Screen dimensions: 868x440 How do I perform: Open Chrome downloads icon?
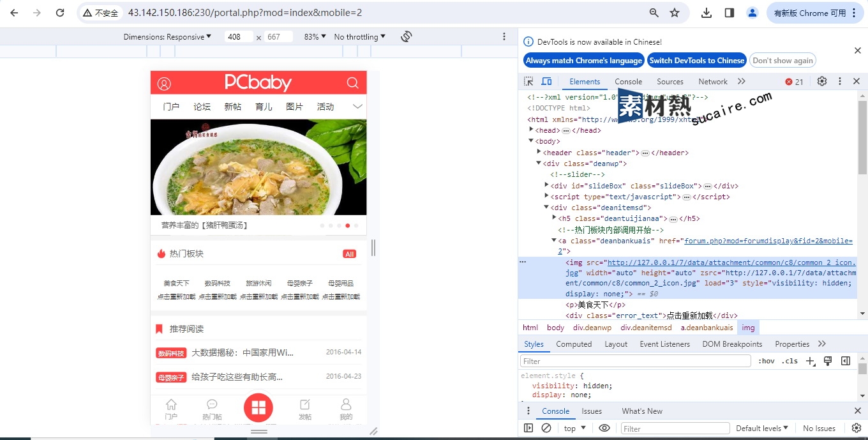coord(707,13)
